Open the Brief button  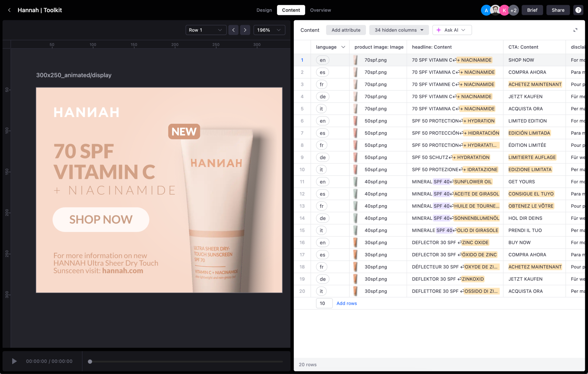(x=532, y=10)
